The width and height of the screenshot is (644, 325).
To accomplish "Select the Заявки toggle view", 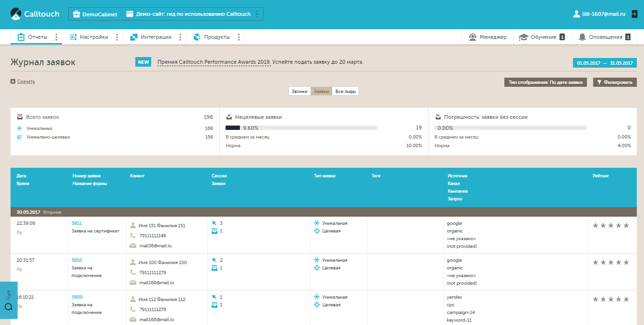I will [321, 92].
